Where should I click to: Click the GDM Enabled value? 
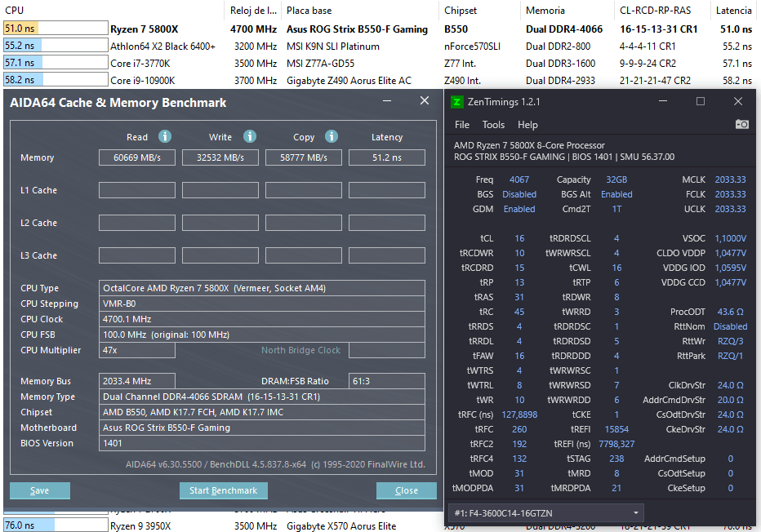pos(519,209)
